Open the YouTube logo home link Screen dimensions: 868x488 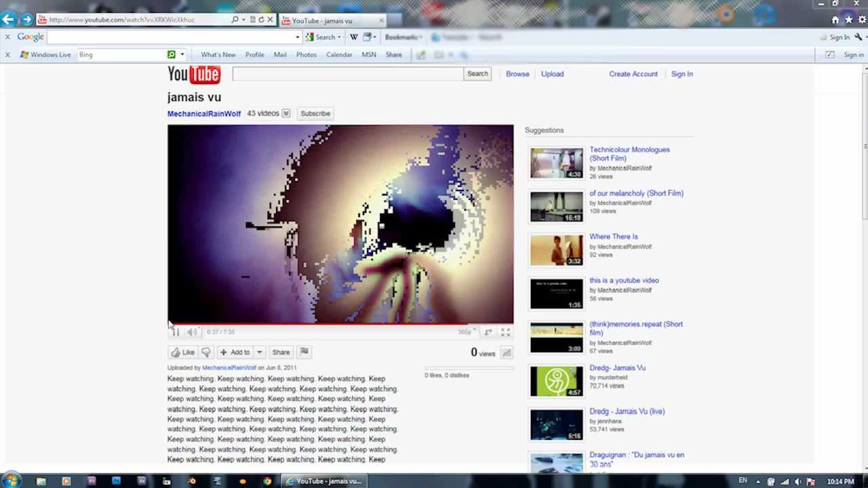pyautogui.click(x=194, y=75)
